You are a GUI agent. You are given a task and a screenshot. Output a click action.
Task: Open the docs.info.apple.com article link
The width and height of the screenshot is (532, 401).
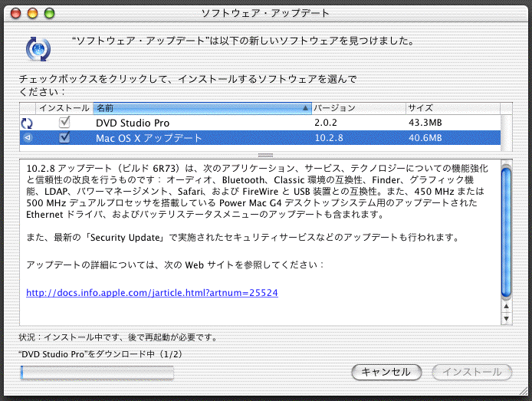click(152, 293)
